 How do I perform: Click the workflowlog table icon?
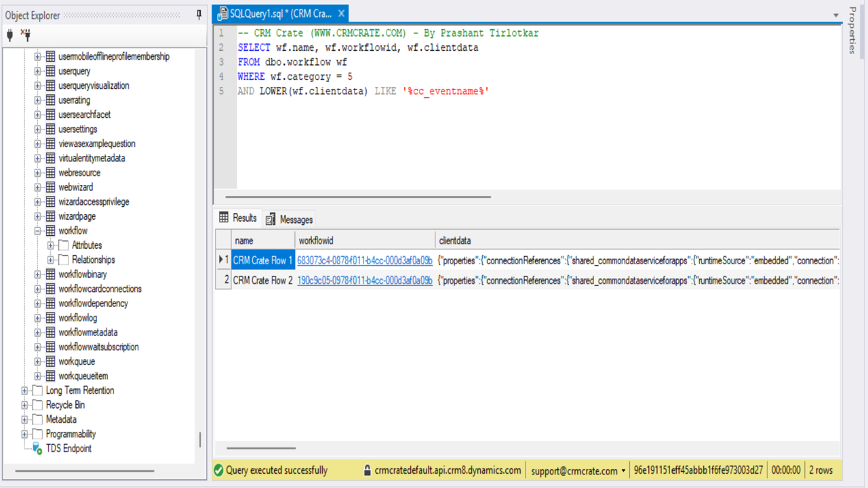pyautogui.click(x=50, y=318)
